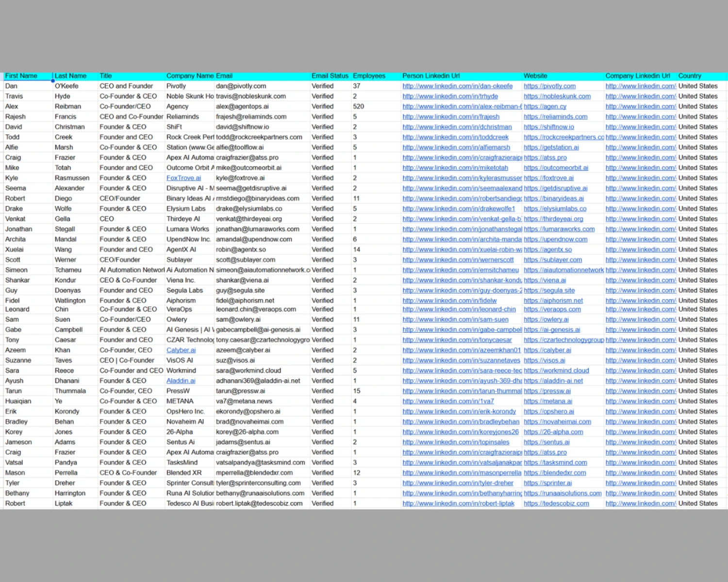This screenshot has width=728, height=582.
Task: Open the linkedin.com/in/wernerscott profile link
Action: pos(458,260)
